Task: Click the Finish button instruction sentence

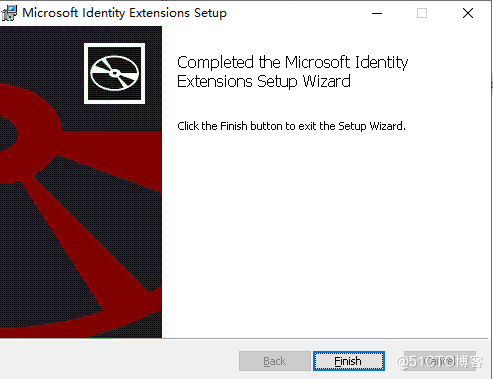Action: click(x=291, y=126)
